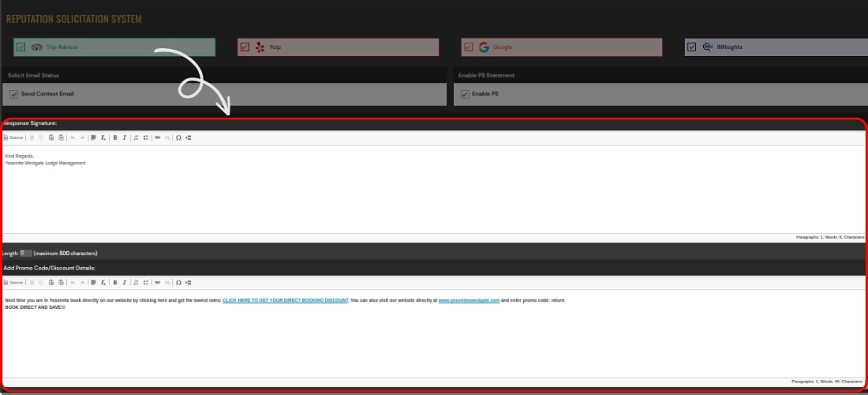Click Cut icon in Response Signature toolbar
The width and height of the screenshot is (868, 395).
click(32, 137)
